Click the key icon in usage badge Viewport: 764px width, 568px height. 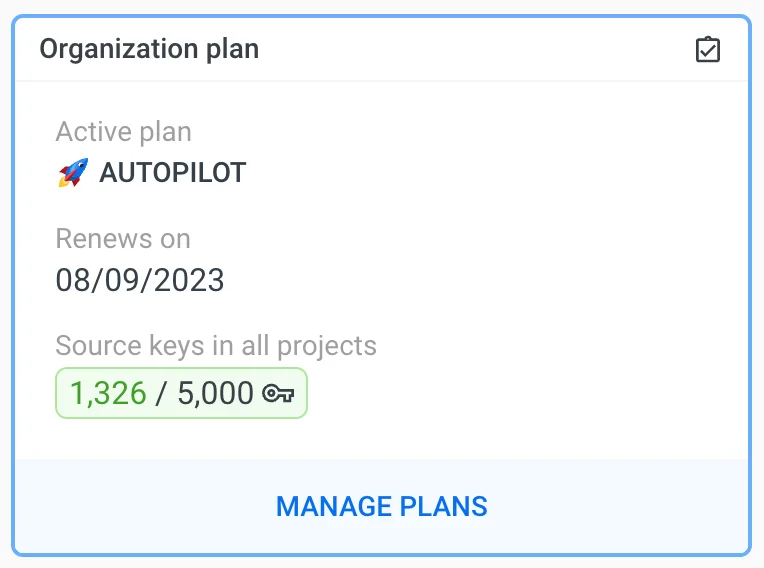click(278, 394)
